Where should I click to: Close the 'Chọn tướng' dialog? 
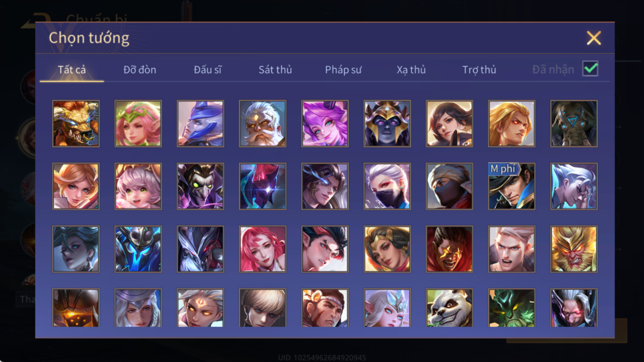click(x=594, y=38)
